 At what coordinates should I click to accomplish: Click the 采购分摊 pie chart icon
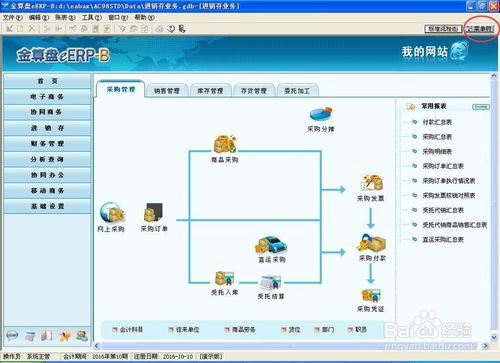(x=321, y=114)
